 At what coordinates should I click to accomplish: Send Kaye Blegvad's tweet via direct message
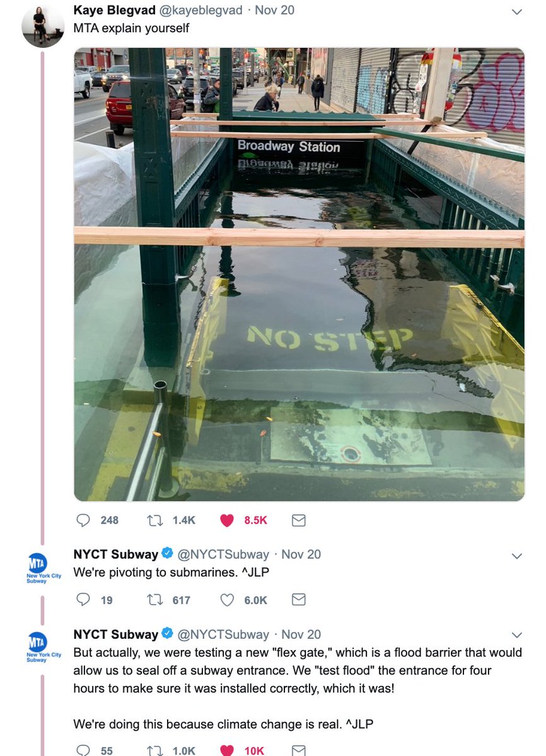[x=299, y=520]
